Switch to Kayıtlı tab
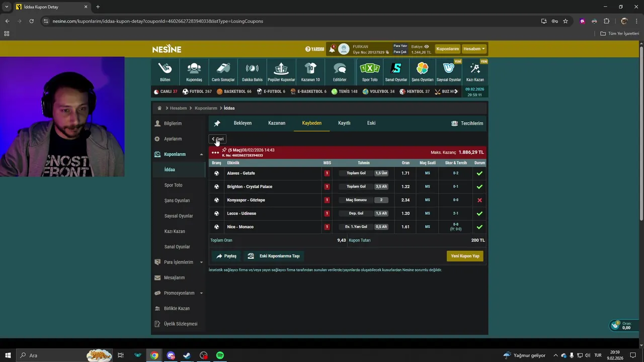The height and width of the screenshot is (362, 644). (344, 123)
